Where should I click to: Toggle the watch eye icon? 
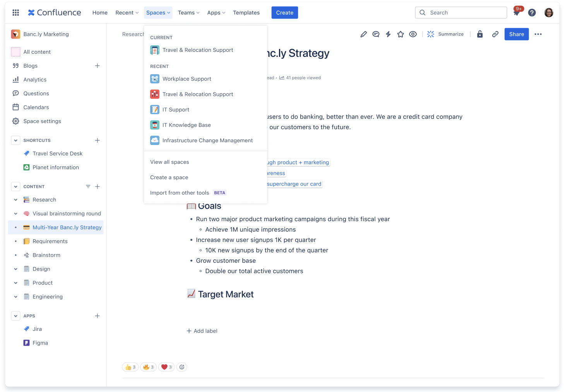pos(413,34)
